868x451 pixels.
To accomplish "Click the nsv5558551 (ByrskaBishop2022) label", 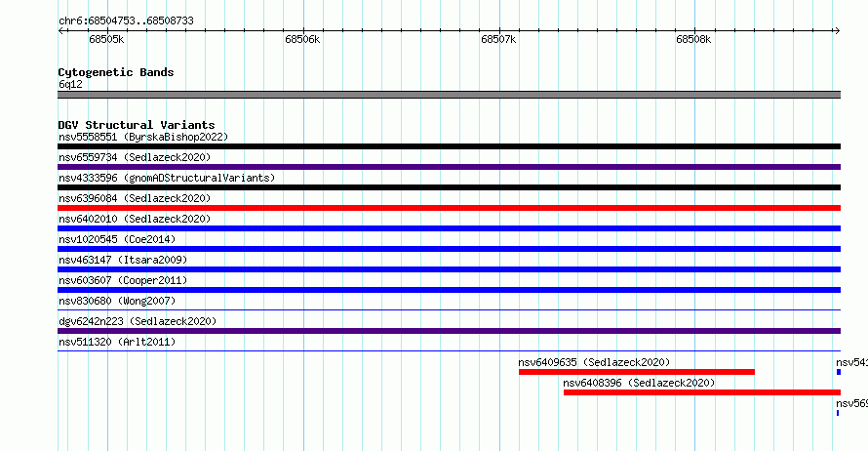I will 143,137.
